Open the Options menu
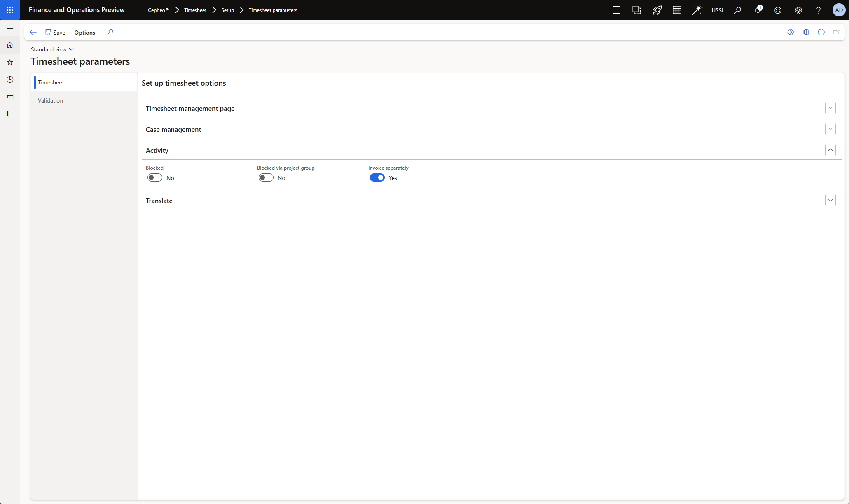 click(84, 33)
